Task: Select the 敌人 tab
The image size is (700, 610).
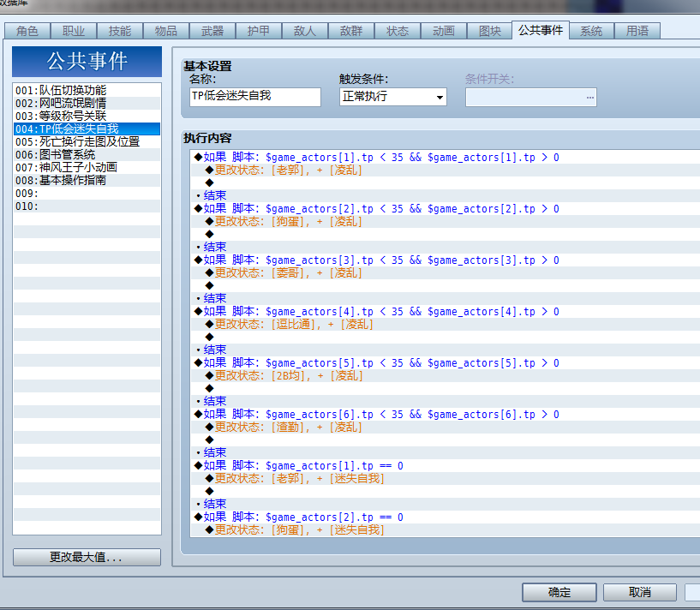Action: (x=305, y=31)
